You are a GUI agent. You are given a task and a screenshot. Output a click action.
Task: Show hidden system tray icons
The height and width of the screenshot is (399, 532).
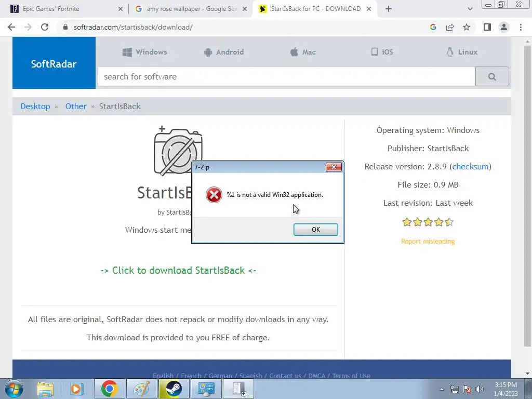tap(442, 389)
